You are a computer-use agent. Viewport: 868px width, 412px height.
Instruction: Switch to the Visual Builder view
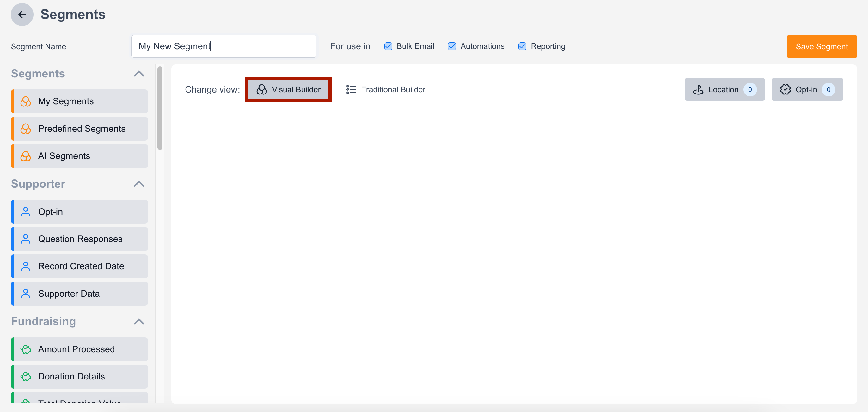coord(288,89)
